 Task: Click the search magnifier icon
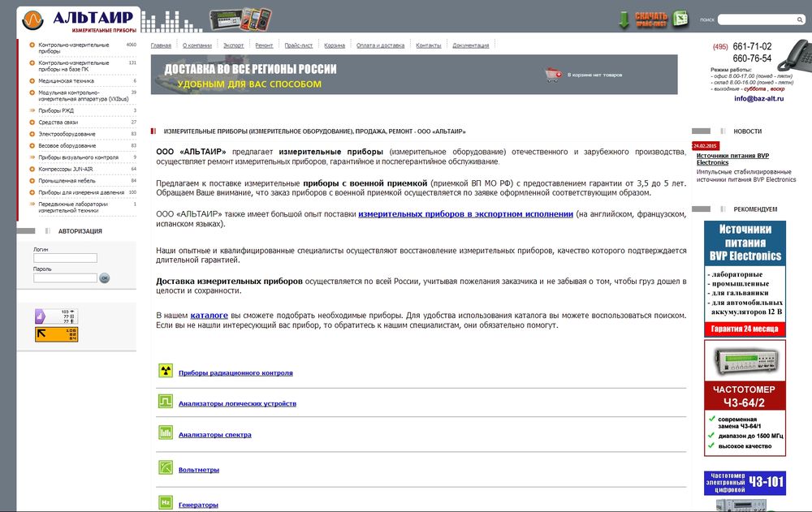[x=800, y=19]
